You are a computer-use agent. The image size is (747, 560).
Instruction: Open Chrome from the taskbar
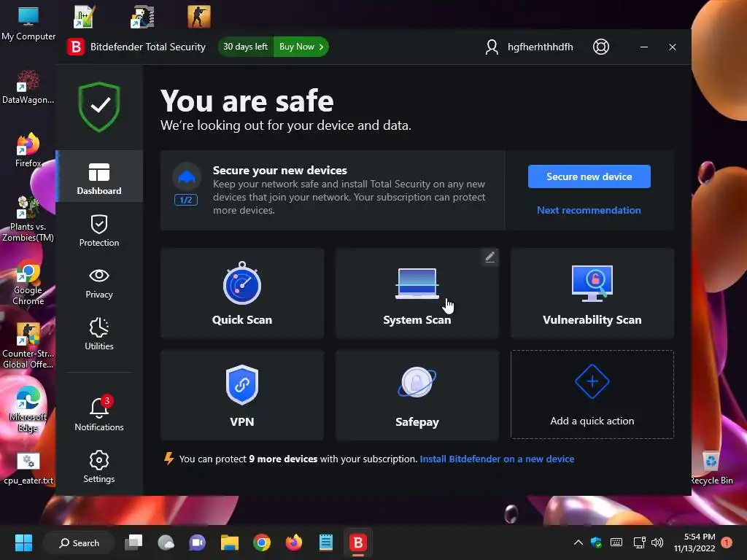click(x=262, y=542)
